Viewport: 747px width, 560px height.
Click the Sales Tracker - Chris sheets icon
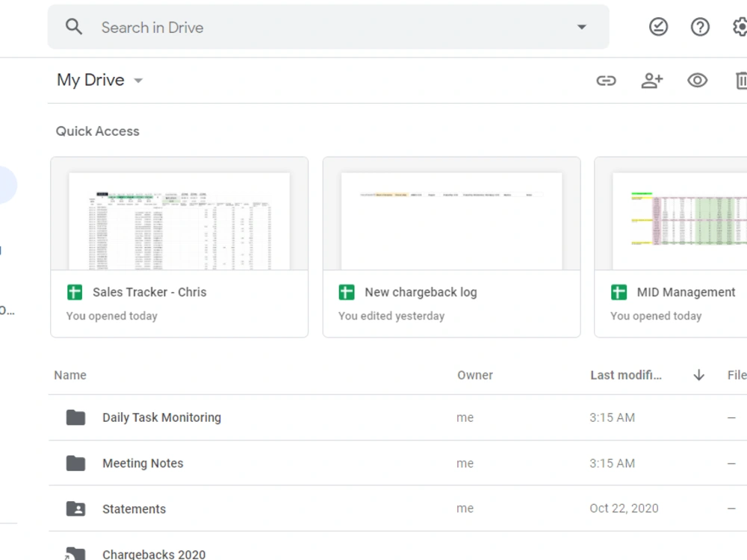[75, 292]
